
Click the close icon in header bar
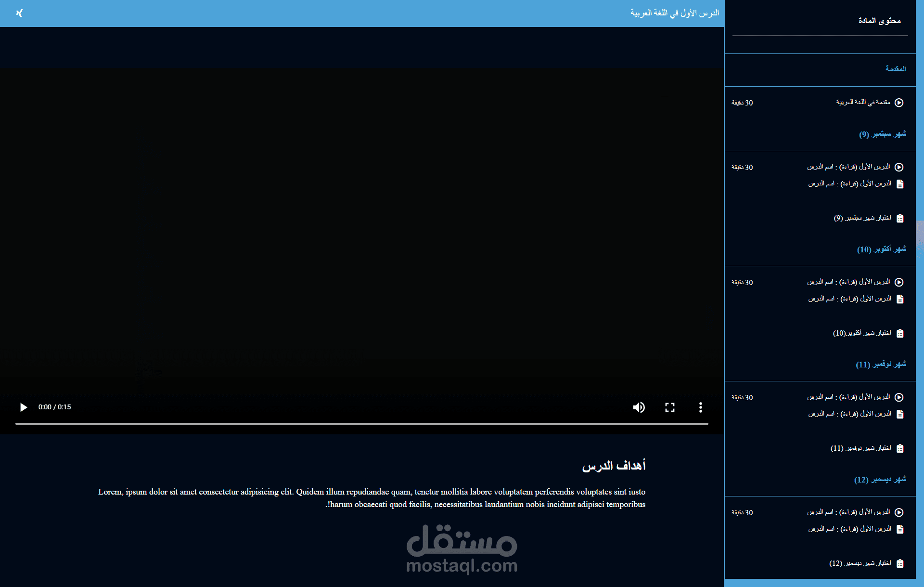[x=19, y=13]
